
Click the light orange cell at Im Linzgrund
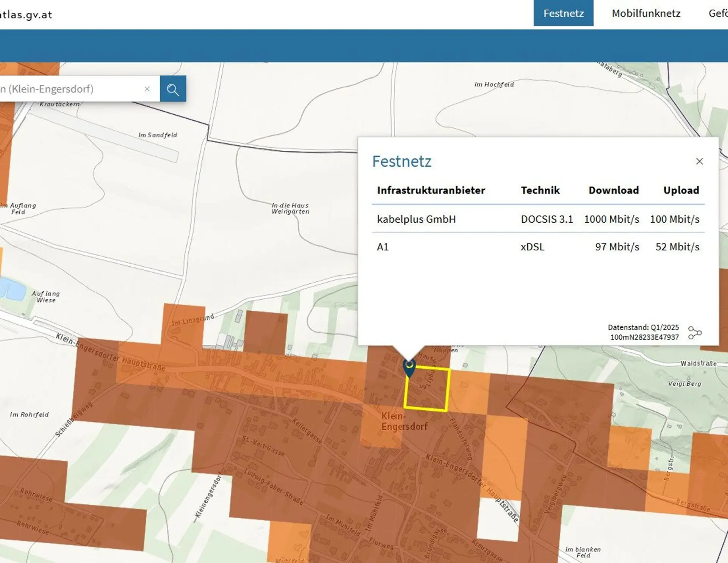click(x=183, y=326)
